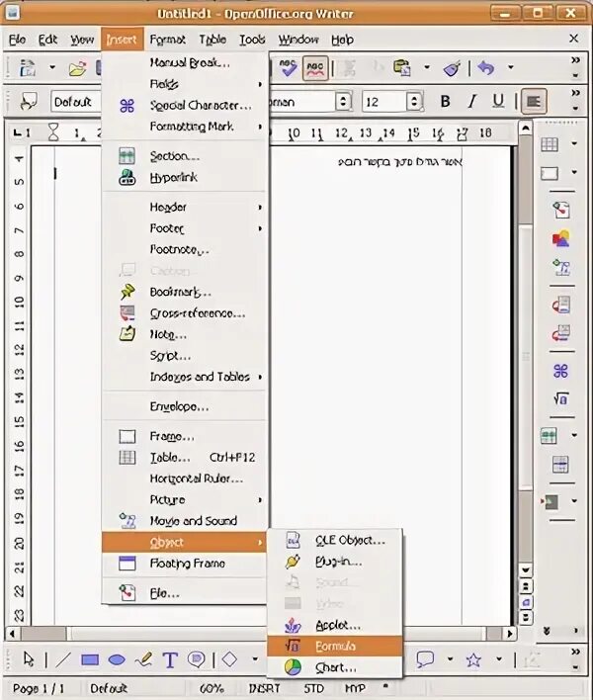The width and height of the screenshot is (593, 700).
Task: Toggle Bold formatting
Action: (445, 102)
